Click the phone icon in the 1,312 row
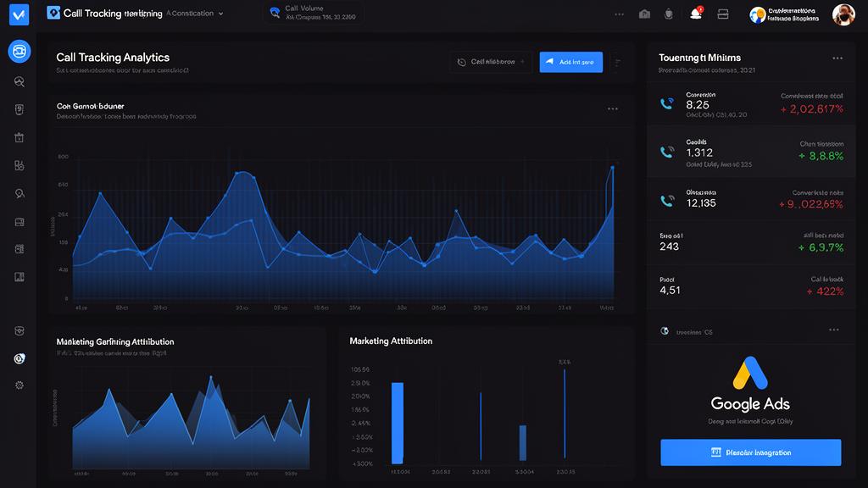868x488 pixels. (667, 152)
